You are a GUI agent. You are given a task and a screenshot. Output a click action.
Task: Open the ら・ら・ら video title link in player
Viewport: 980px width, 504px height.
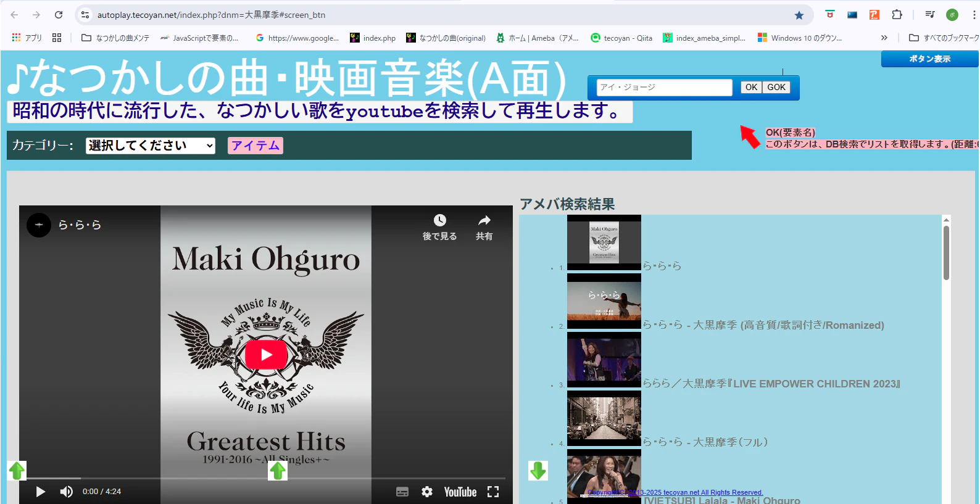point(80,225)
